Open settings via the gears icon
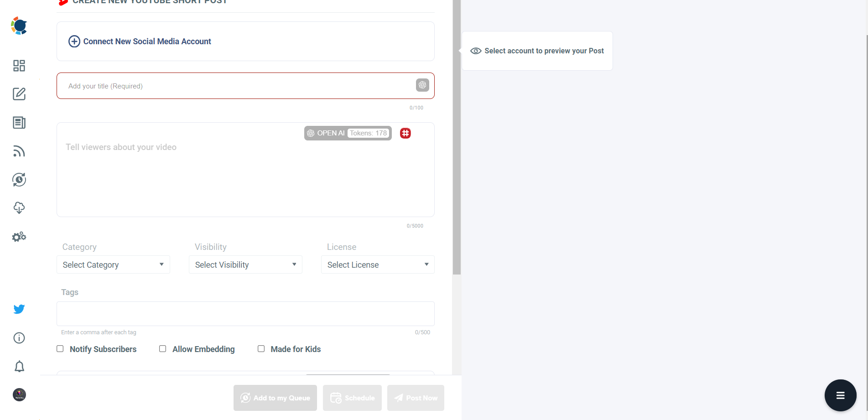 [19, 237]
